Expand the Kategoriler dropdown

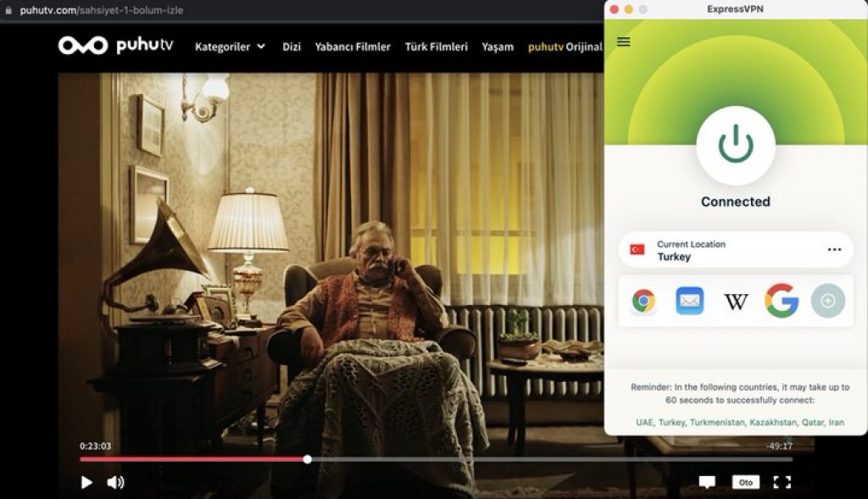230,47
